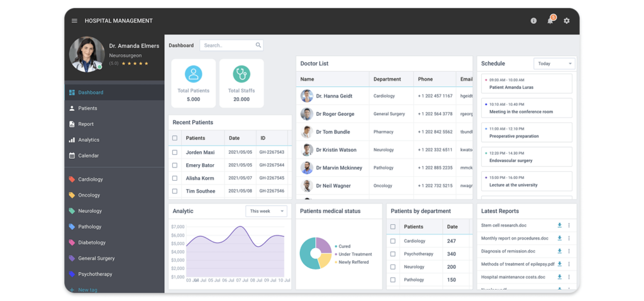The width and height of the screenshot is (644, 301).
Task: Select the orange Oncology tag
Action: 89,195
